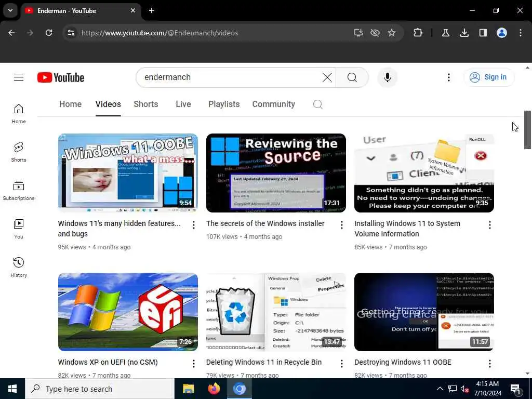The height and width of the screenshot is (399, 532).
Task: Click title 'Installing Windows 11 to System Volume Information'
Action: pyautogui.click(x=407, y=229)
